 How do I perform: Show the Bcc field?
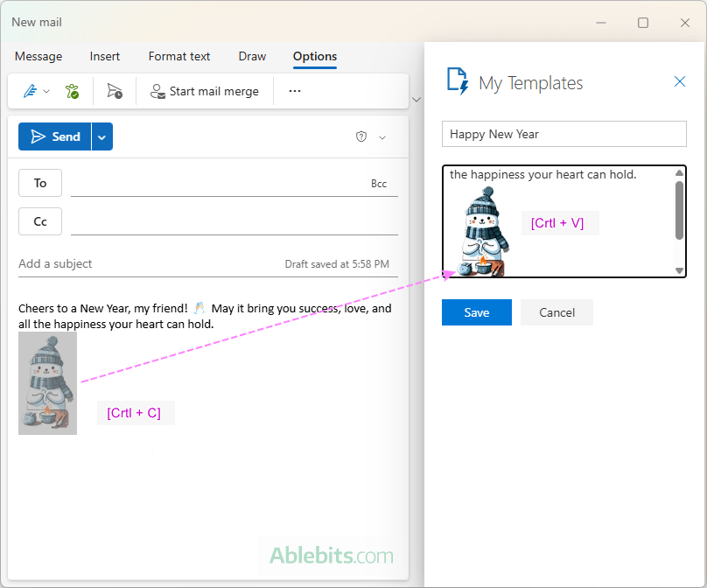[379, 184]
